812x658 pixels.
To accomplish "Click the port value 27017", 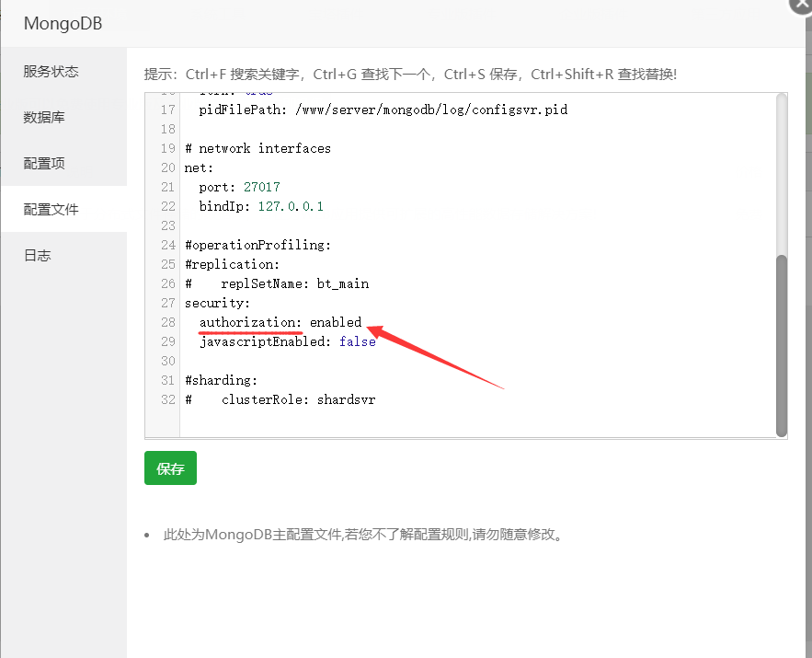I will (261, 187).
